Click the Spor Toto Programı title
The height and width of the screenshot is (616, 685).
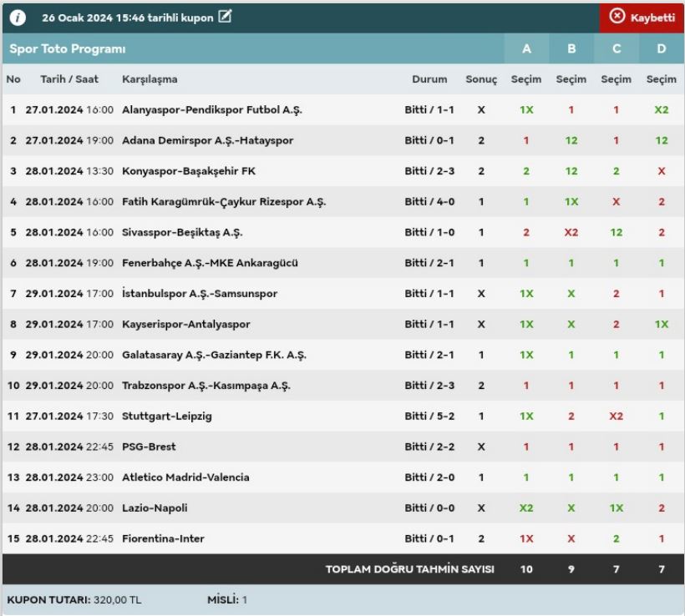(x=68, y=49)
